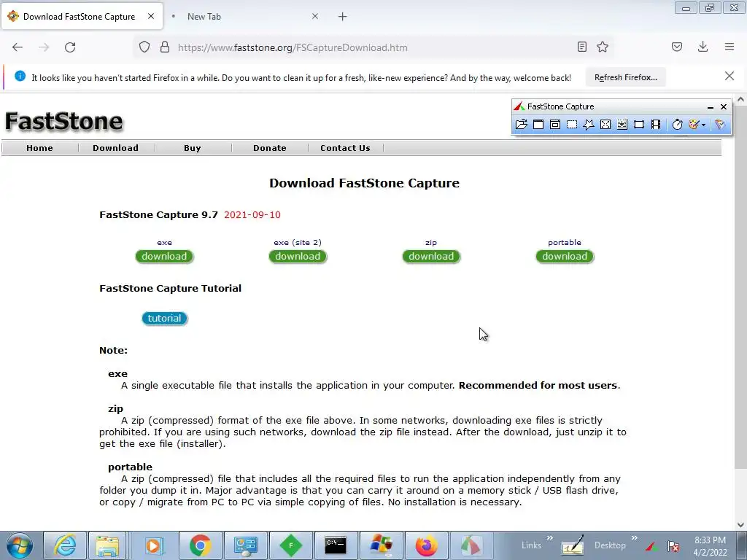Click the Firefox taskbar icon
747x560 pixels.
pyautogui.click(x=426, y=545)
